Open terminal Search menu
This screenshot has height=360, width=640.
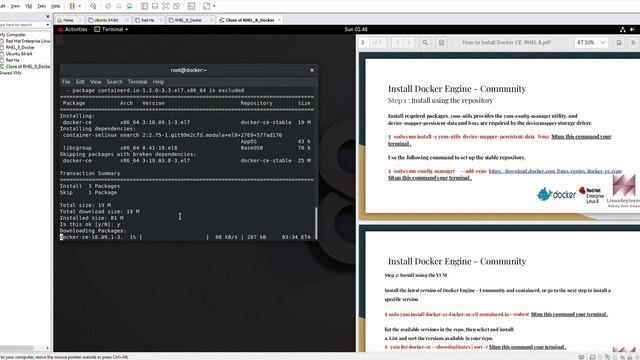(114, 82)
